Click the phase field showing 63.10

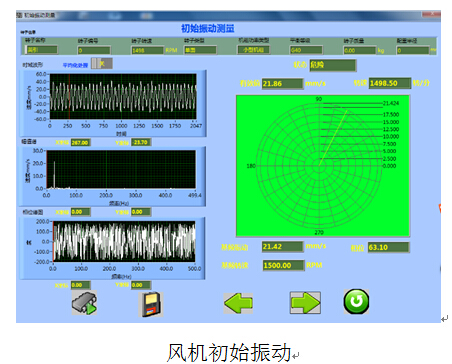click(x=388, y=247)
